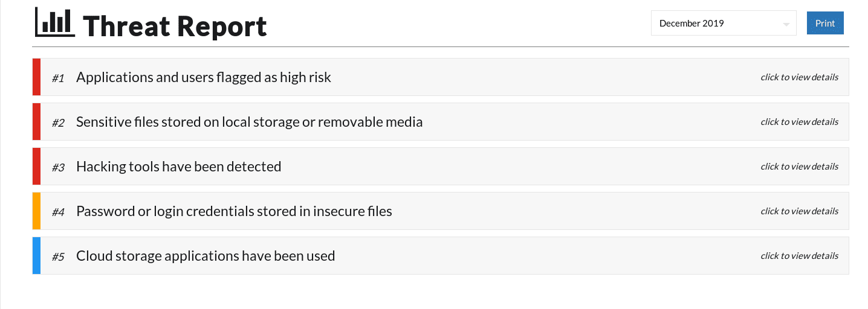
Task: Click the red severity bar of threat #1
Action: pos(36,77)
